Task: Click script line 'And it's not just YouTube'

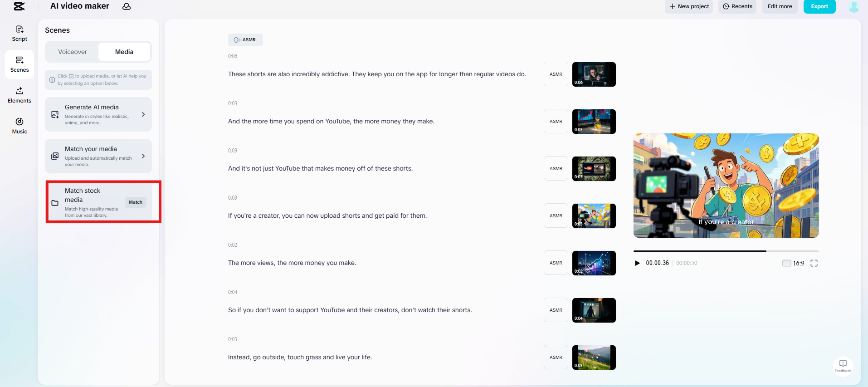Action: tap(320, 168)
